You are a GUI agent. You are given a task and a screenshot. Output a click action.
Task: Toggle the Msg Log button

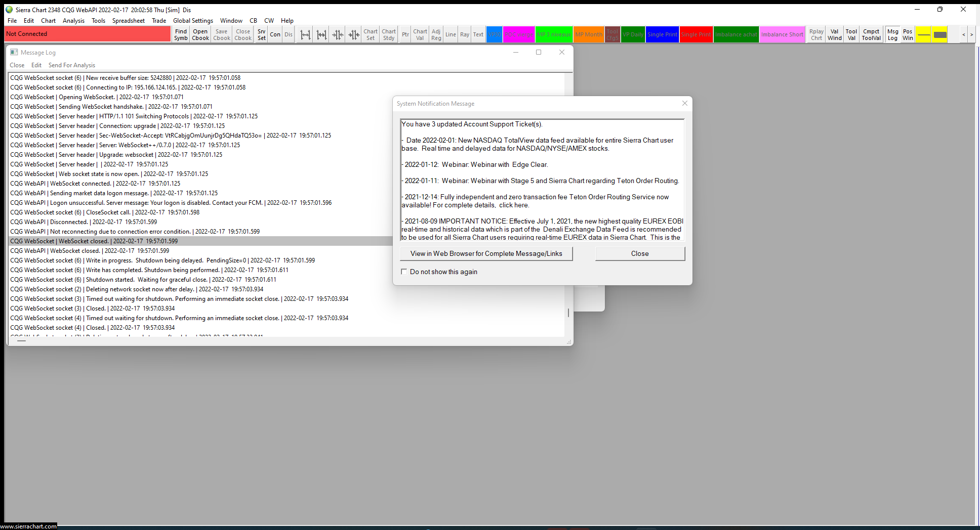tap(893, 34)
